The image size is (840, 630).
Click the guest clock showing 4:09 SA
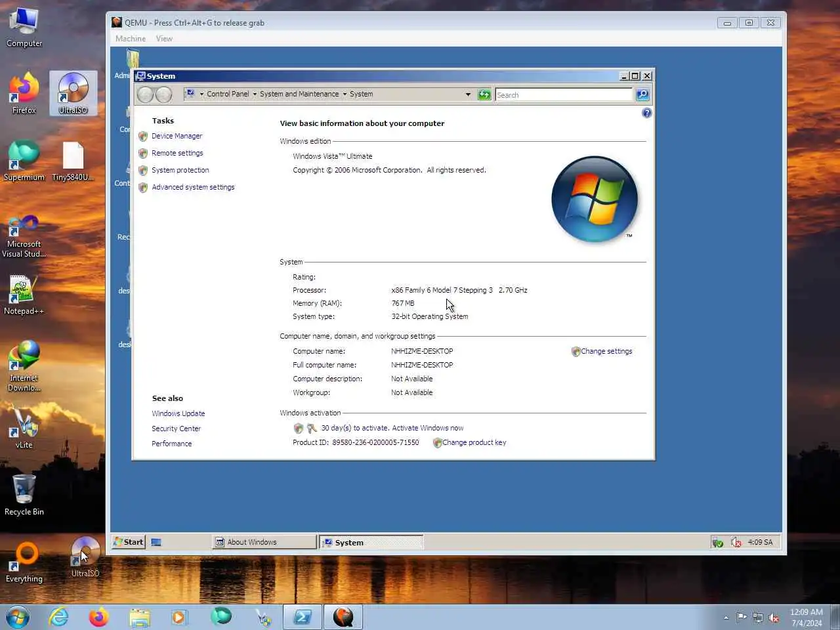760,542
